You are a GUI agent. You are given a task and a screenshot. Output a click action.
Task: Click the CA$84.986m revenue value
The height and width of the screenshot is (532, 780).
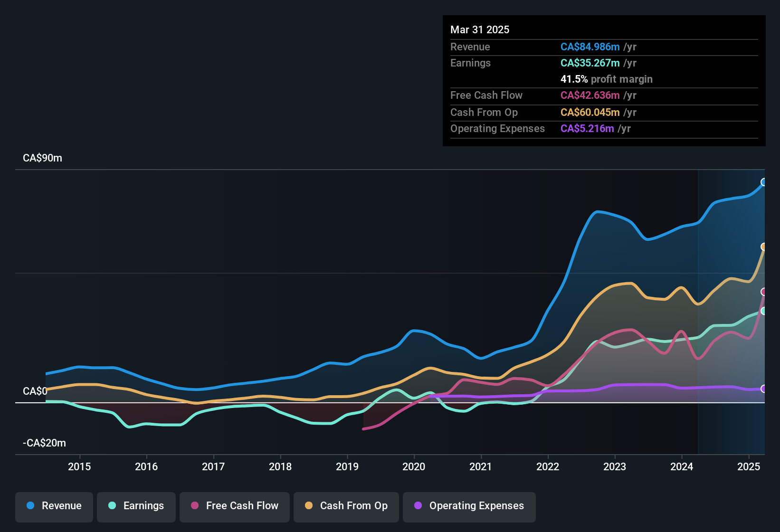coord(590,47)
